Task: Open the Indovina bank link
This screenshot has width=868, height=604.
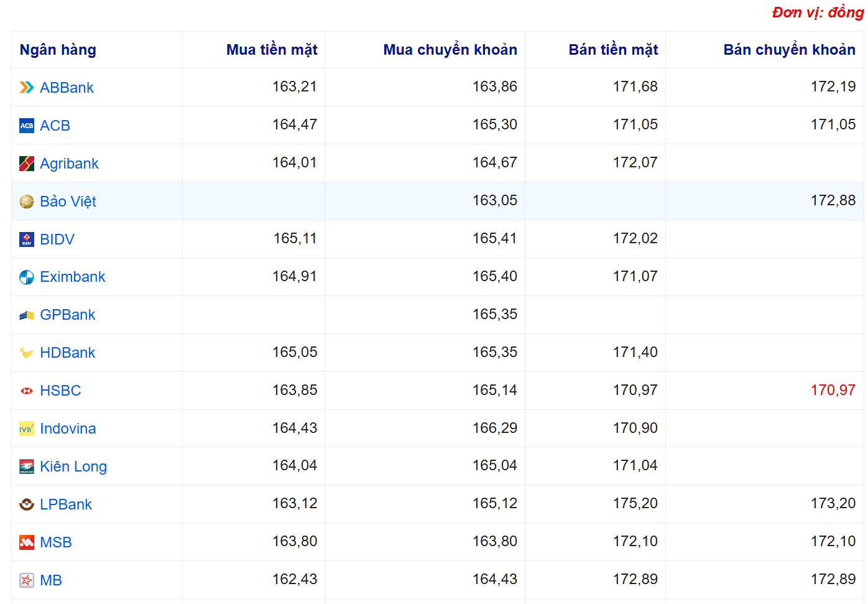Action: pos(68,429)
